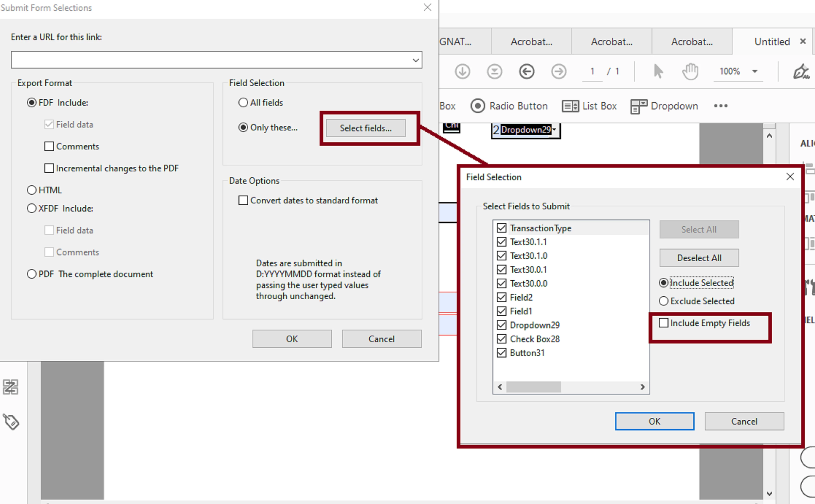Select the arrow Selection tool icon
815x504 pixels.
pyautogui.click(x=658, y=71)
